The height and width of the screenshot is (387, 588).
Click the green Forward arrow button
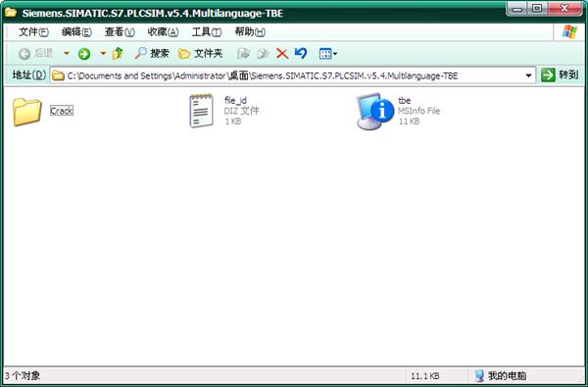point(84,54)
